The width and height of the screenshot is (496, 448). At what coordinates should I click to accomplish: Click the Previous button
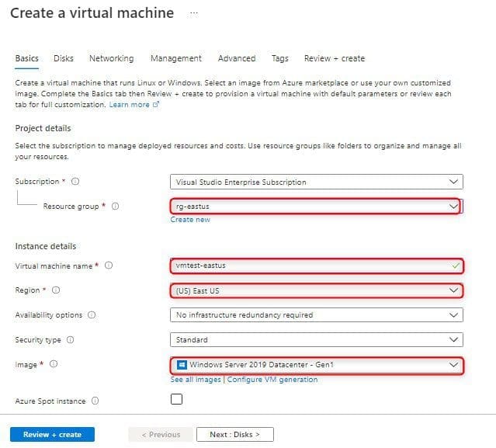[x=161, y=434]
